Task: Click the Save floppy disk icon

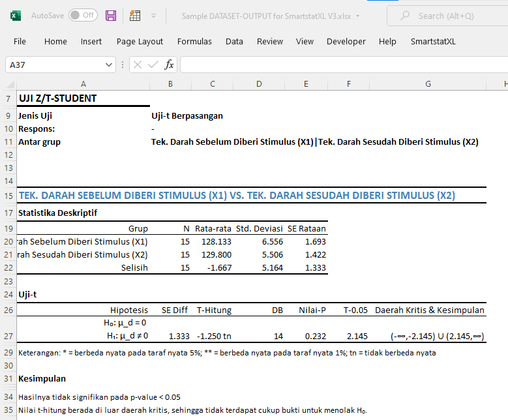Action: click(x=111, y=15)
